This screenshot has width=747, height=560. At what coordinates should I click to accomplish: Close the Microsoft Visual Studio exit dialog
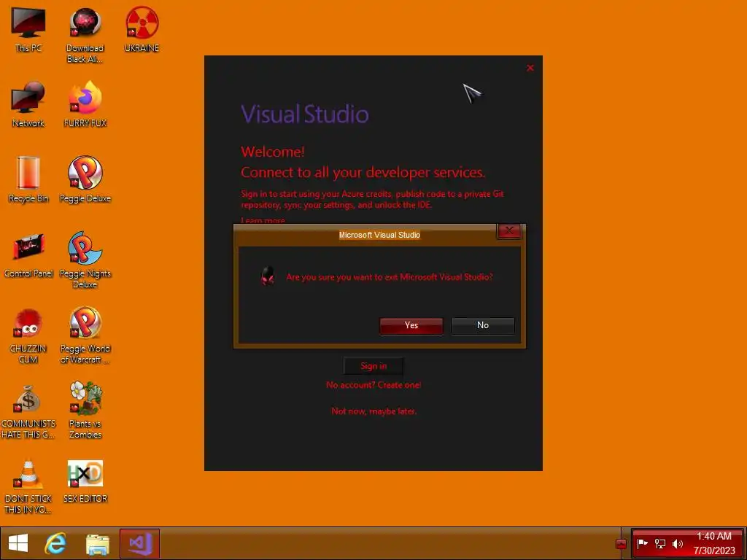pos(508,230)
